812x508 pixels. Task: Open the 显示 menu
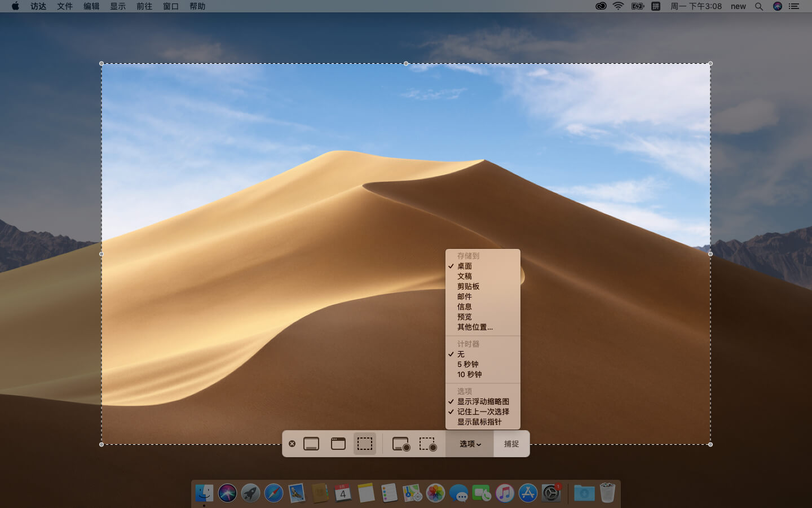(118, 6)
